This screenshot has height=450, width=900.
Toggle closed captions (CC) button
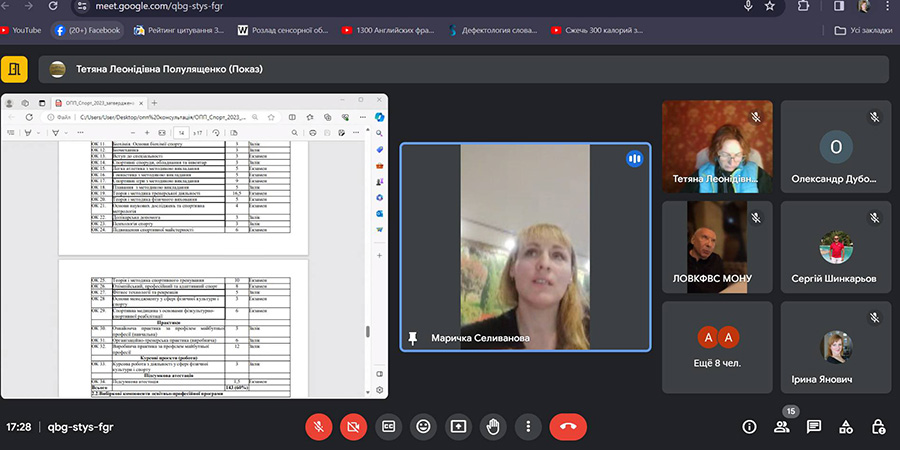tap(389, 426)
